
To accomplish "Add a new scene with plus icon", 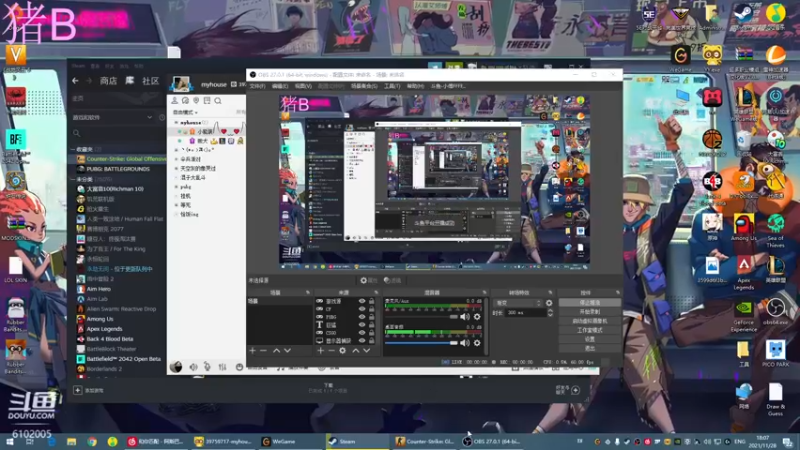I will (252, 351).
